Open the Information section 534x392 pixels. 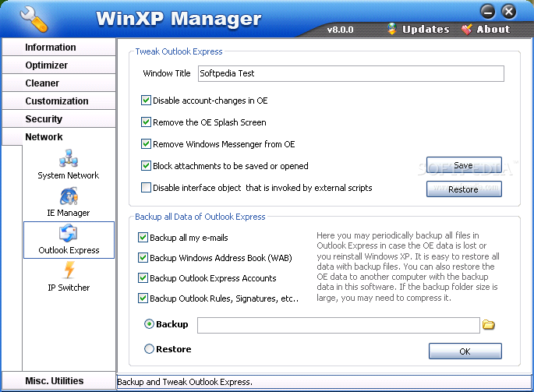[x=59, y=47]
